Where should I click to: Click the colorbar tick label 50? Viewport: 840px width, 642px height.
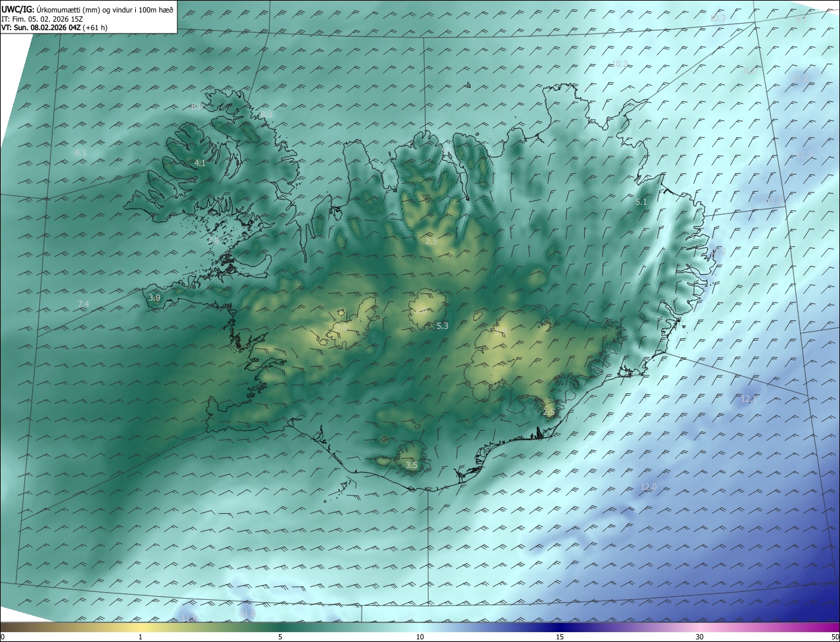[x=835, y=637]
